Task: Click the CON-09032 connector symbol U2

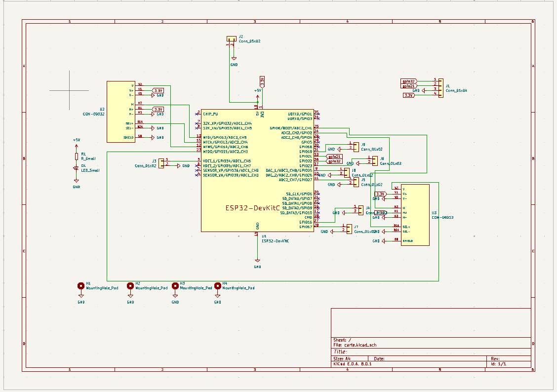Action: [121, 111]
